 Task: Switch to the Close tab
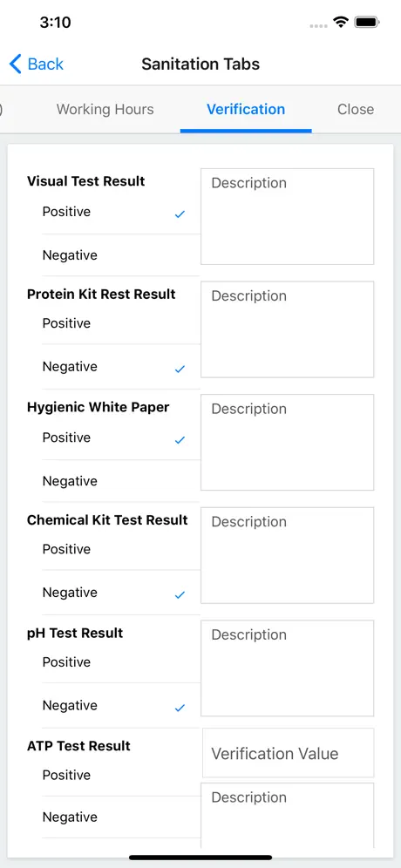pyautogui.click(x=356, y=109)
